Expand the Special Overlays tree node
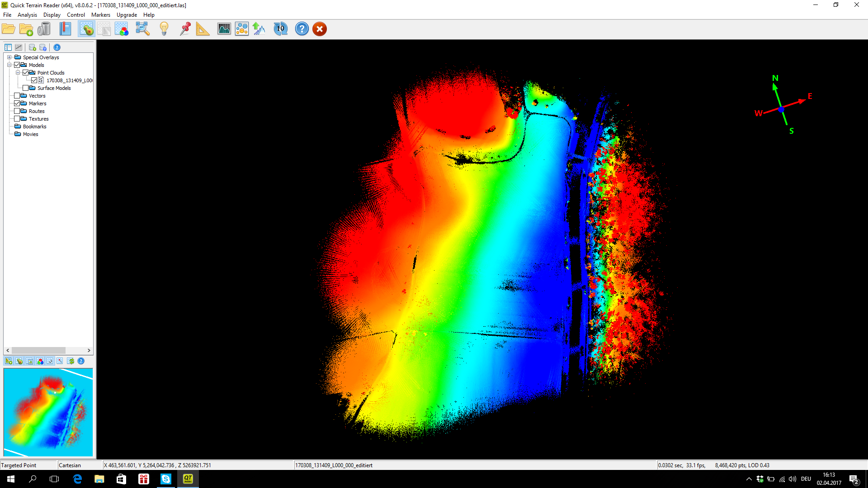The width and height of the screenshot is (868, 488). 9,57
